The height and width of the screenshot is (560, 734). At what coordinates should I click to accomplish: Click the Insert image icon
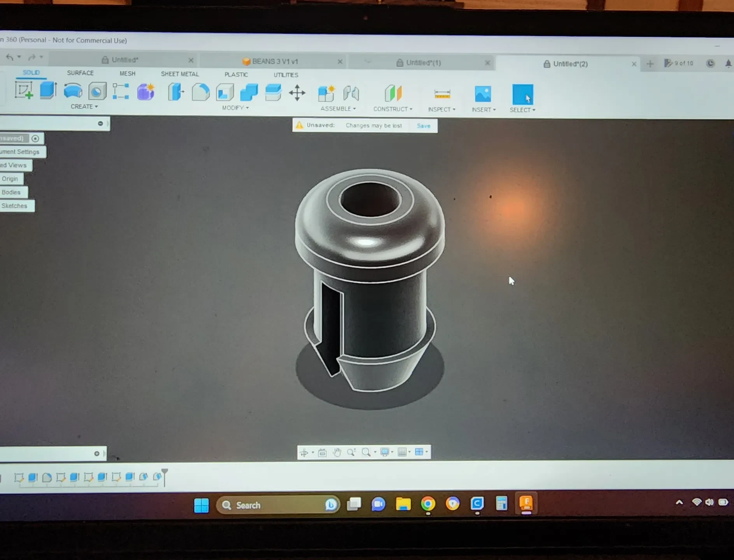[483, 94]
